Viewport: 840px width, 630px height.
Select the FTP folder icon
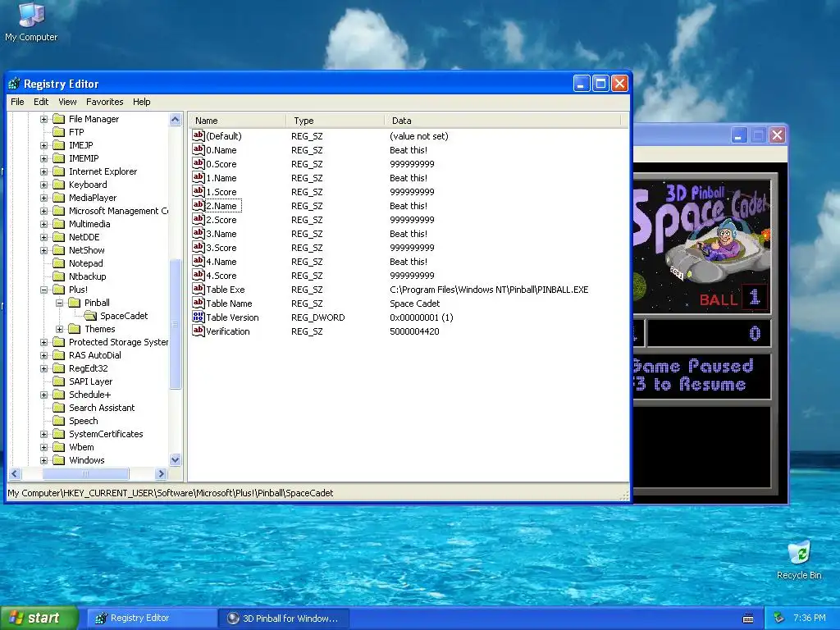pyautogui.click(x=59, y=132)
